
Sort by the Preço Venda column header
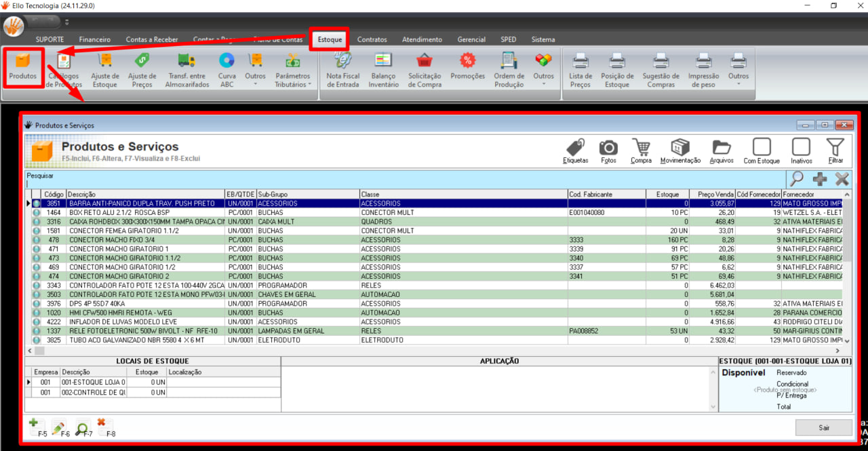712,194
